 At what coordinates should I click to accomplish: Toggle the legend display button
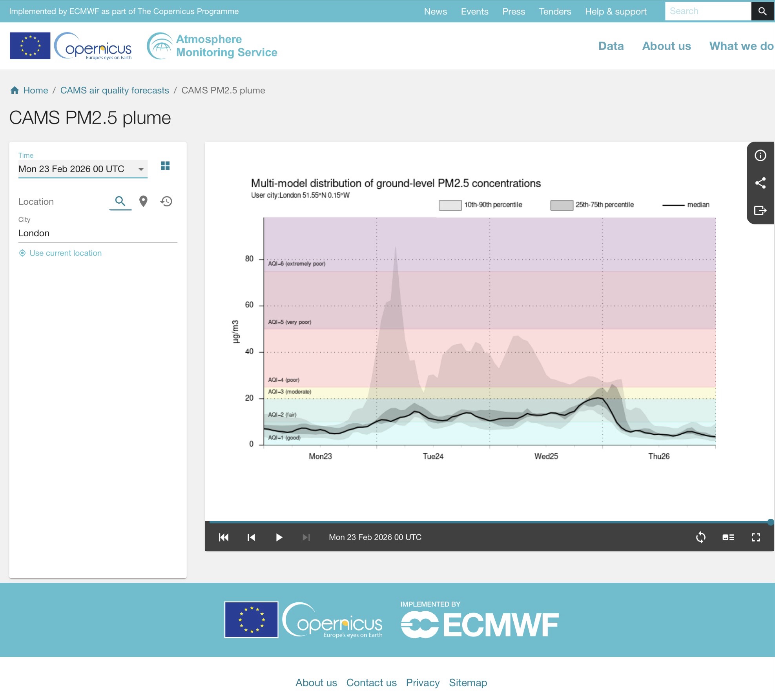coord(728,537)
